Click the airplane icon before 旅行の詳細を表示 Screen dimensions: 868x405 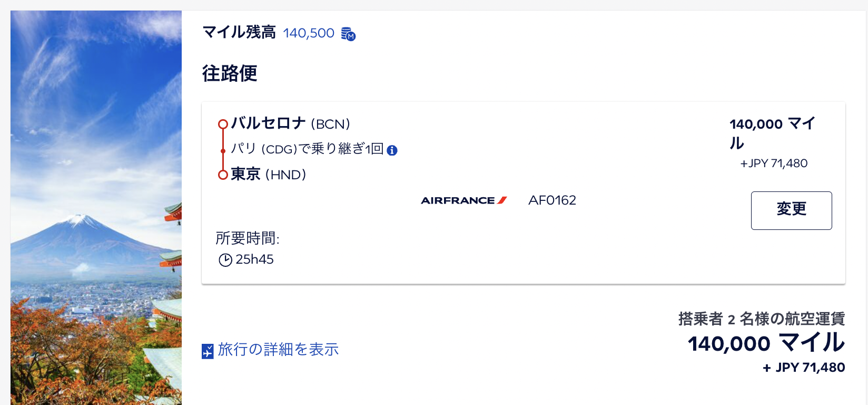point(208,351)
